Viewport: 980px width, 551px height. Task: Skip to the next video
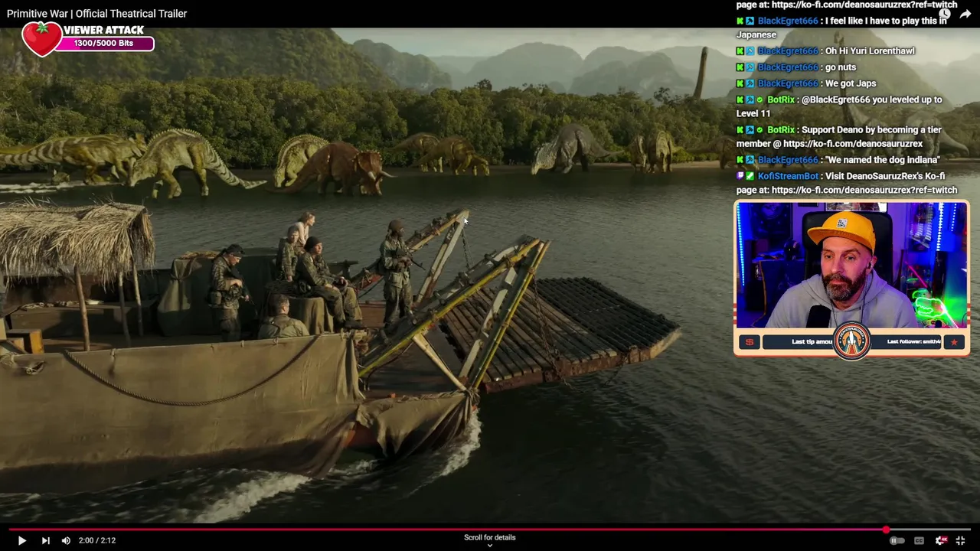point(45,540)
